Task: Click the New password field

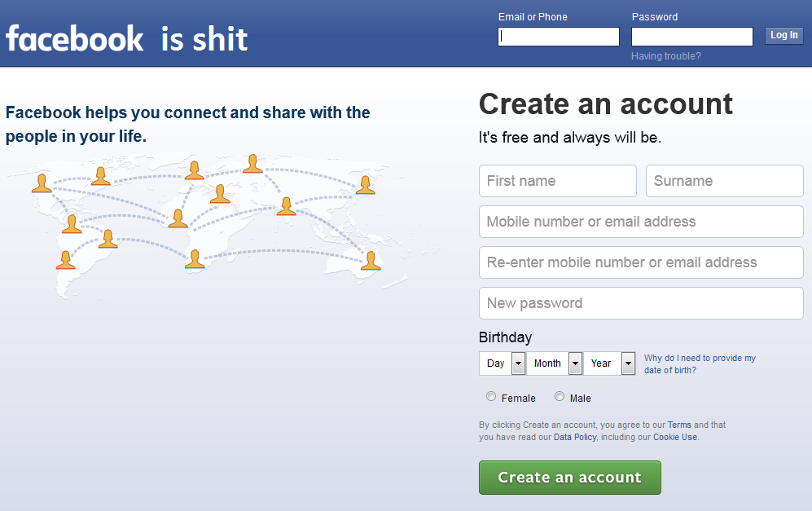Action: point(641,303)
